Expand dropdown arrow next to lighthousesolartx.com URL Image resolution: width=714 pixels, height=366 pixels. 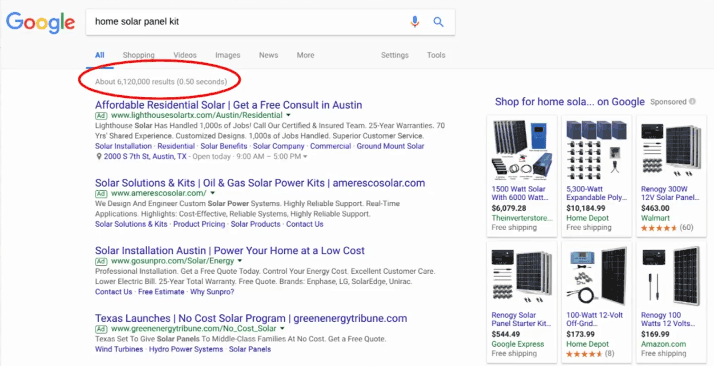[288, 116]
